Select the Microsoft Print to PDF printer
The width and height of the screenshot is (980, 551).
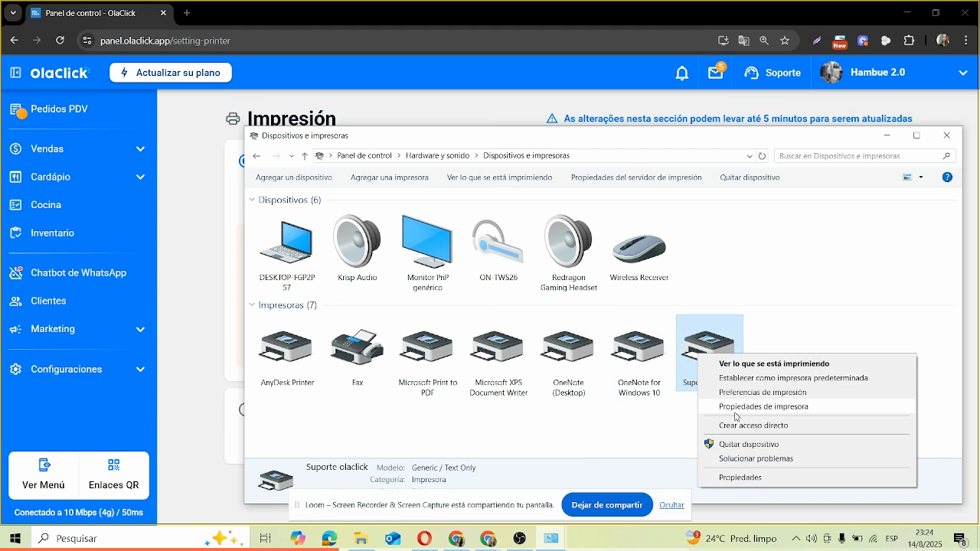(x=427, y=363)
